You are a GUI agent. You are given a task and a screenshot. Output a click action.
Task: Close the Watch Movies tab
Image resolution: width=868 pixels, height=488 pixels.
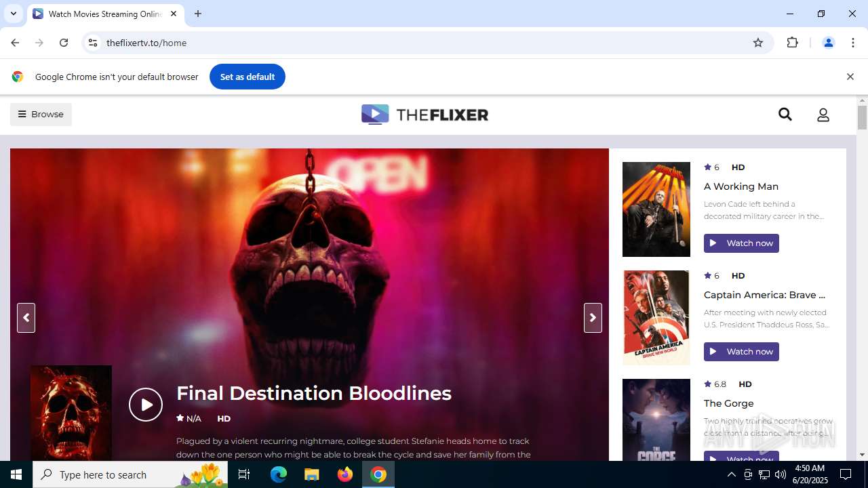pyautogui.click(x=174, y=14)
